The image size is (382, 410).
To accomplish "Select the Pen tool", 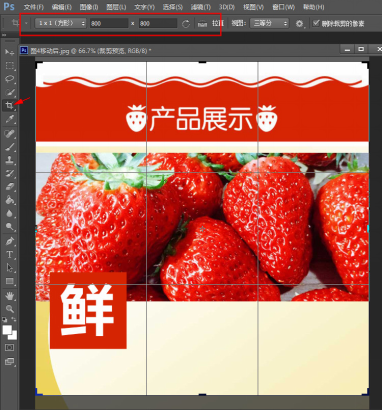I will coord(9,241).
